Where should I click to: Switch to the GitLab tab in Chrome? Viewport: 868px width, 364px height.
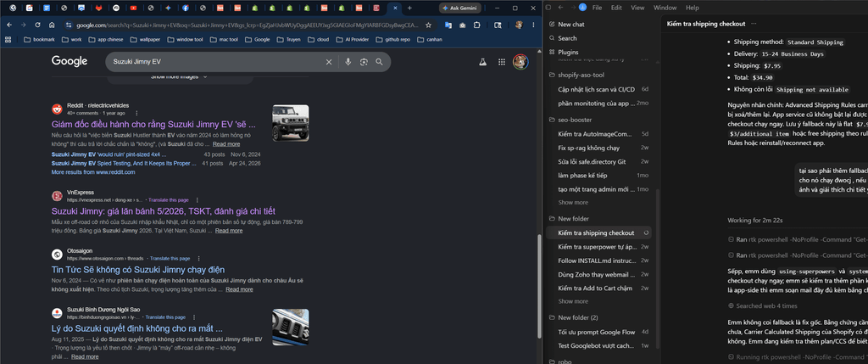pyautogui.click(x=98, y=8)
